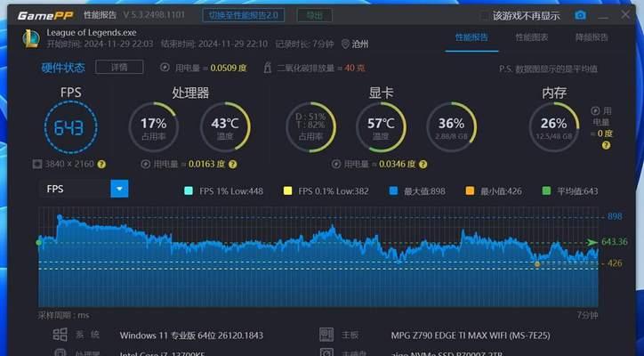The height and width of the screenshot is (356, 644).
Task: Click the 沧州 location text
Action: pyautogui.click(x=360, y=44)
